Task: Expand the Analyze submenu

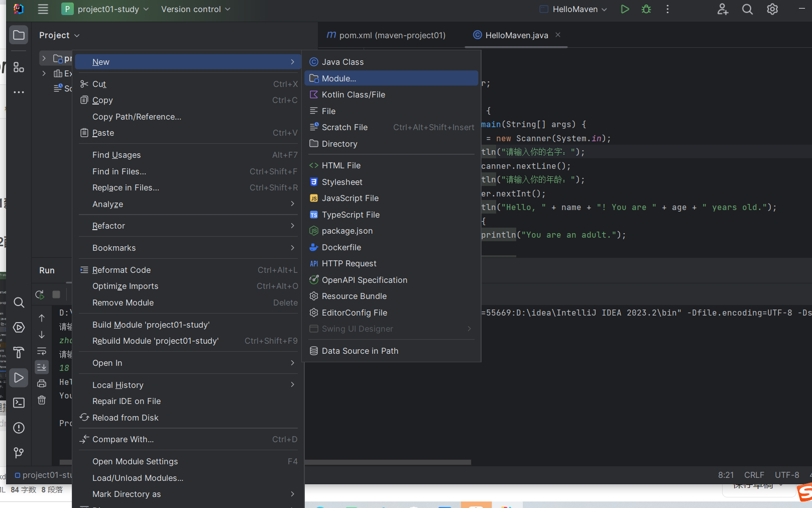Action: click(189, 204)
